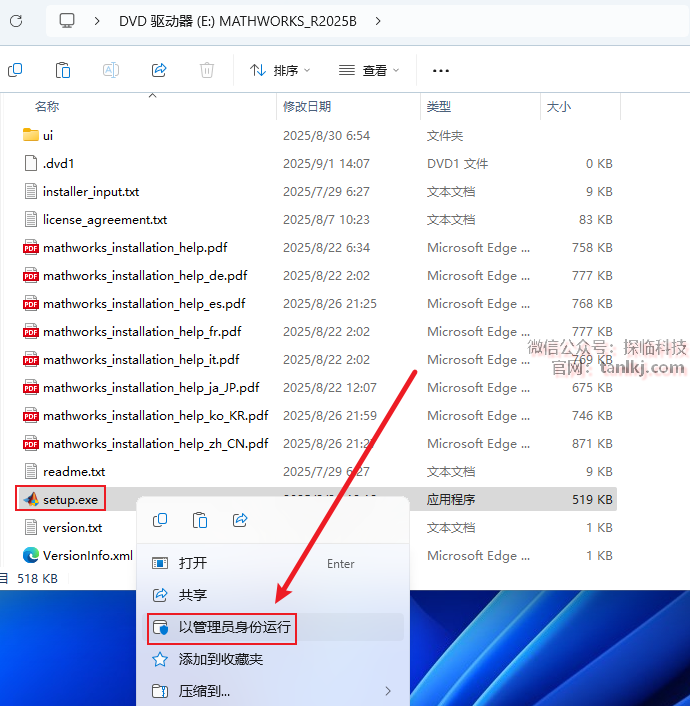690x706 pixels.
Task: Click the 871 KB size cell
Action: pyautogui.click(x=592, y=444)
